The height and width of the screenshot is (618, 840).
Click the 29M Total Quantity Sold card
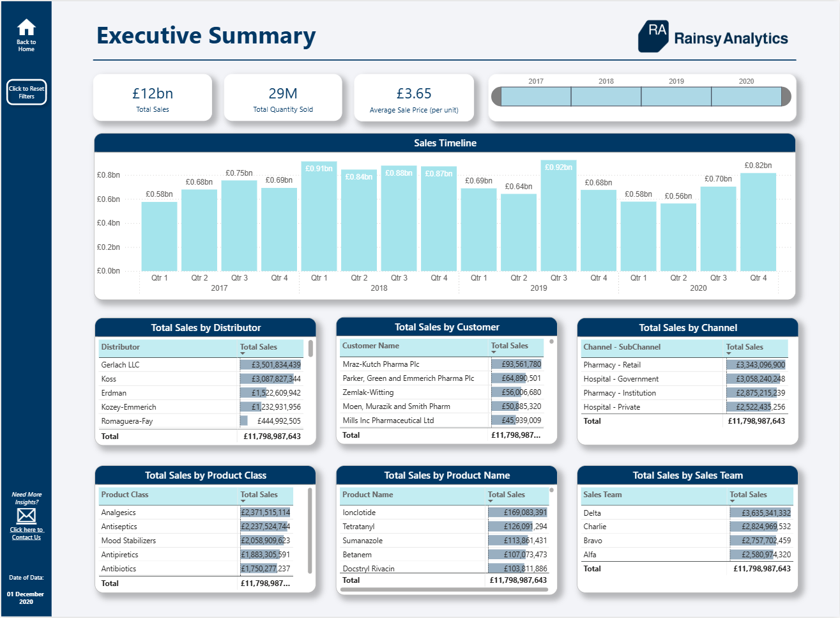(x=283, y=97)
